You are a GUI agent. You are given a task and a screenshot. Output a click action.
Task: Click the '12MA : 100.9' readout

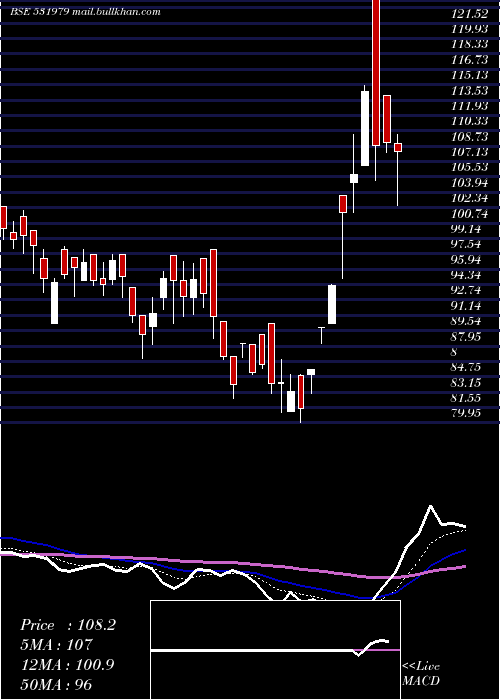pos(67,665)
